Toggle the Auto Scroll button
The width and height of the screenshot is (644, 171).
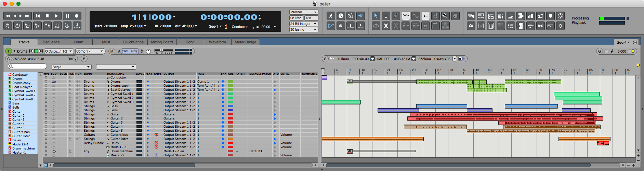tap(331, 26)
